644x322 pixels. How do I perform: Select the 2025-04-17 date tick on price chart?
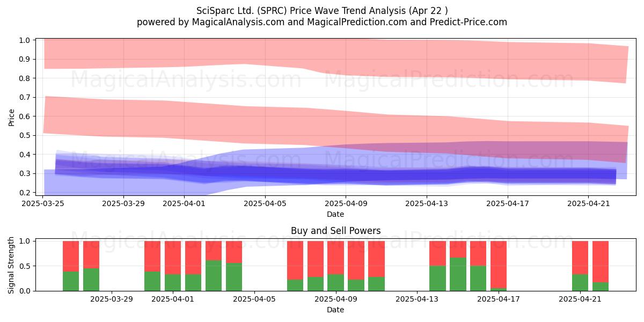[508, 203]
